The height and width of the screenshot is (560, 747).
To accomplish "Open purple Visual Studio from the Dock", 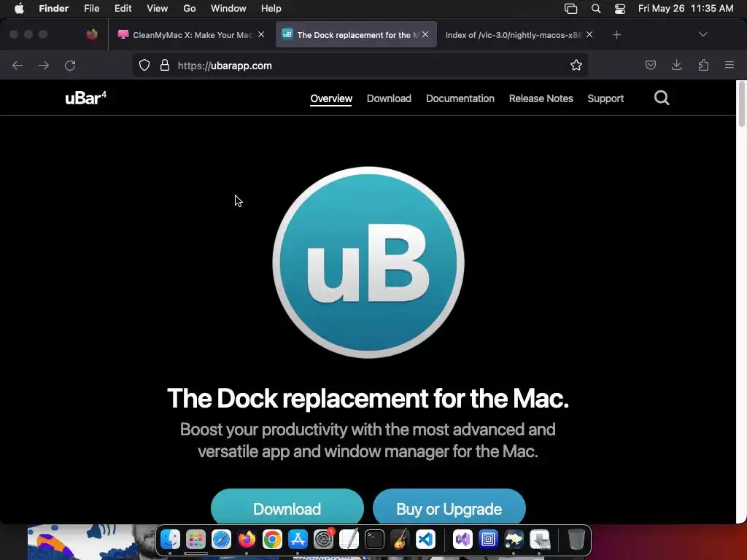I will coord(462,540).
